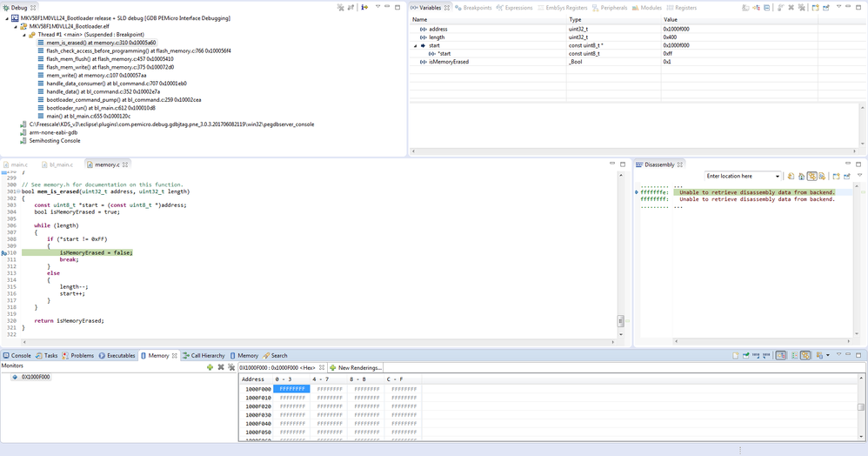868x456 pixels.
Task: Switch to Executables tab
Action: coord(117,356)
